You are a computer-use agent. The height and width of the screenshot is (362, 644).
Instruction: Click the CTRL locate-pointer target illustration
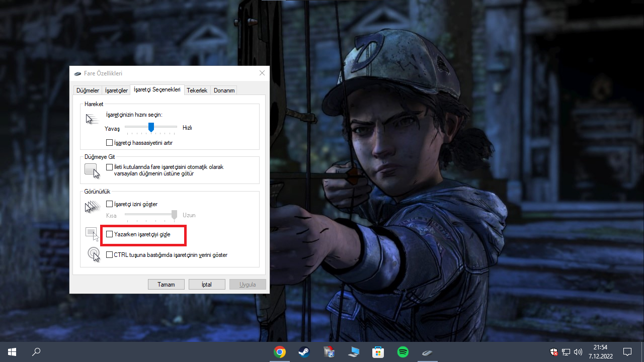(x=94, y=254)
